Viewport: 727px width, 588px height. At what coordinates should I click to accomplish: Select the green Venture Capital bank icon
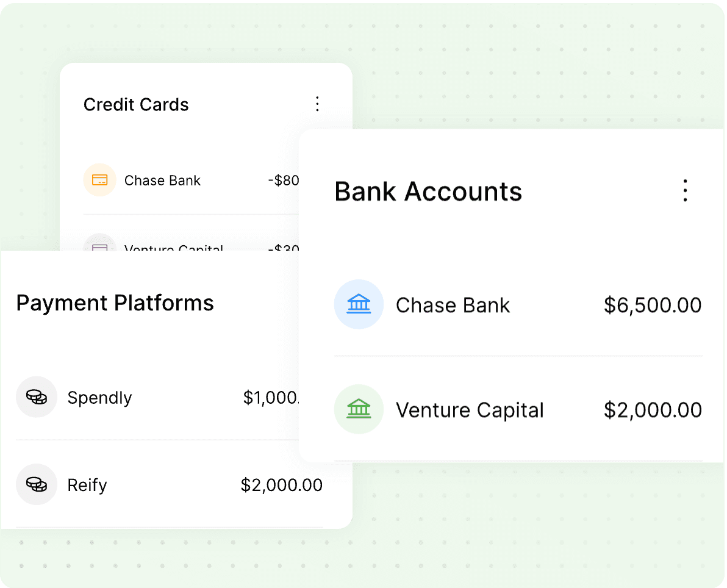coord(359,409)
